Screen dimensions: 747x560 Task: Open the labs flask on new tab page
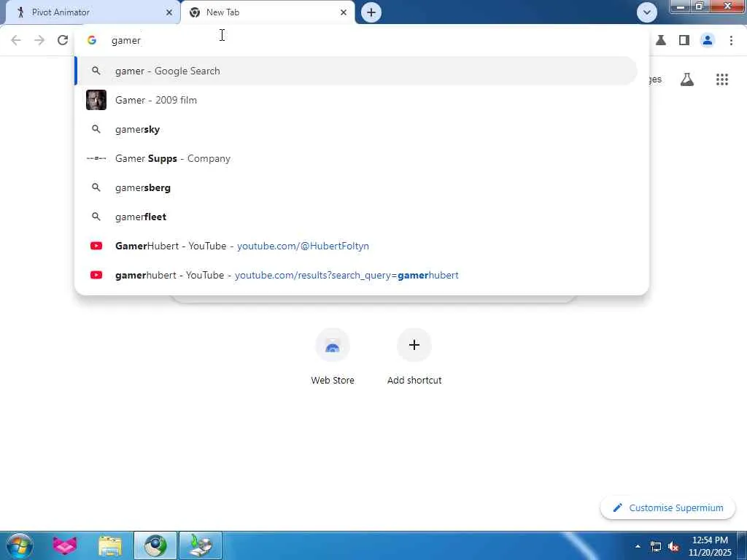[687, 79]
